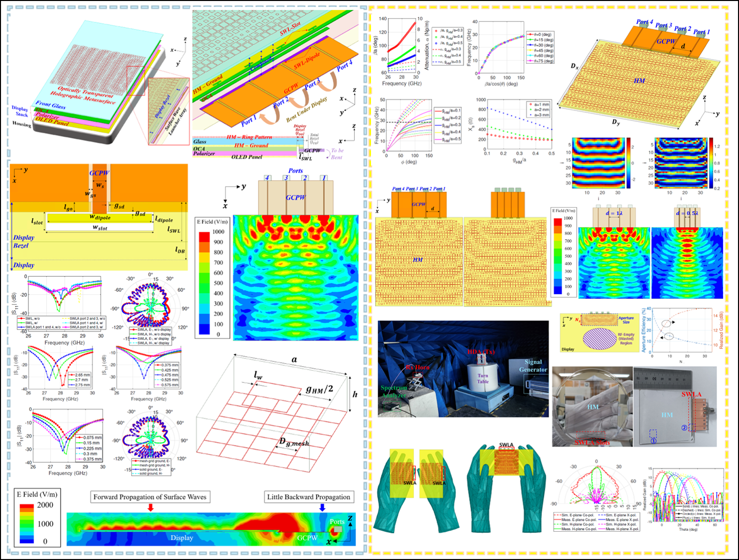Click the 'SWL-Slot' red label
The image size is (739, 560).
tap(290, 28)
